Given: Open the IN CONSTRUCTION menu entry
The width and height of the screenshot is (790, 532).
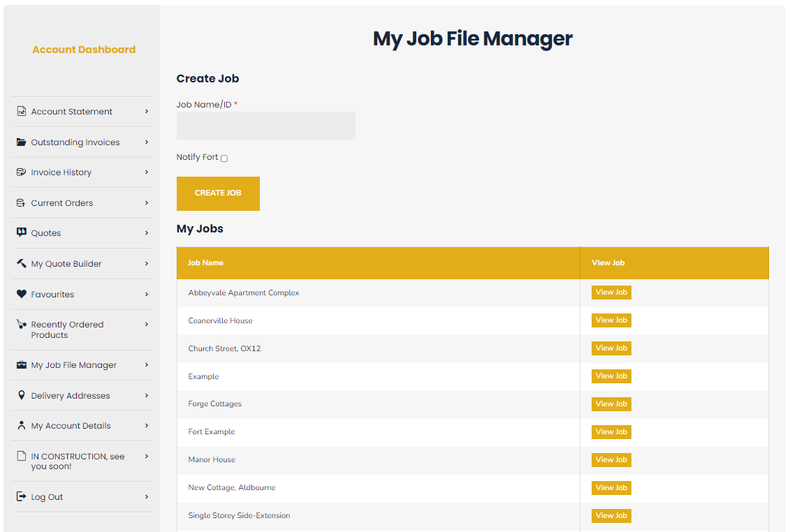Looking at the screenshot, I should coord(78,461).
